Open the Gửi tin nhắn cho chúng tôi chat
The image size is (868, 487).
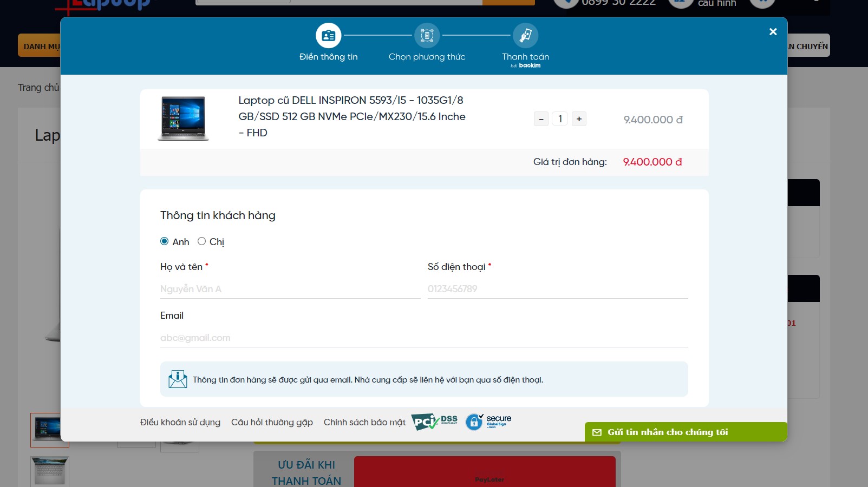(686, 432)
